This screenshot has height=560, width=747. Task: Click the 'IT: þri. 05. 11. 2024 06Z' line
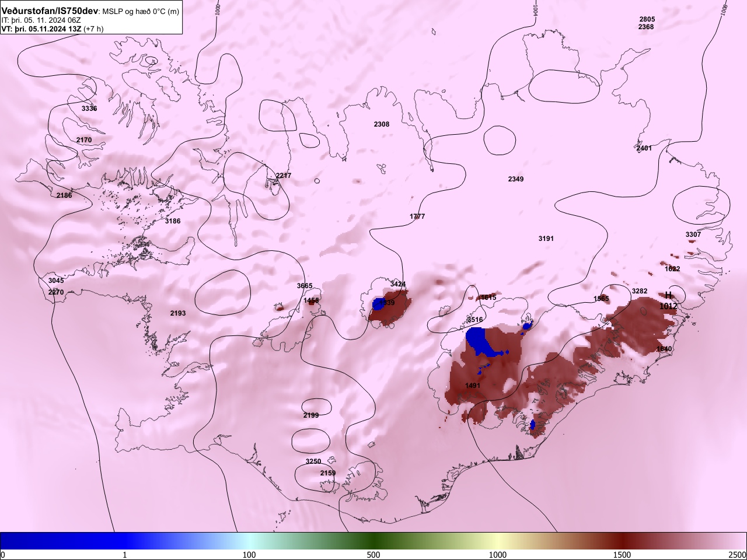(41, 20)
